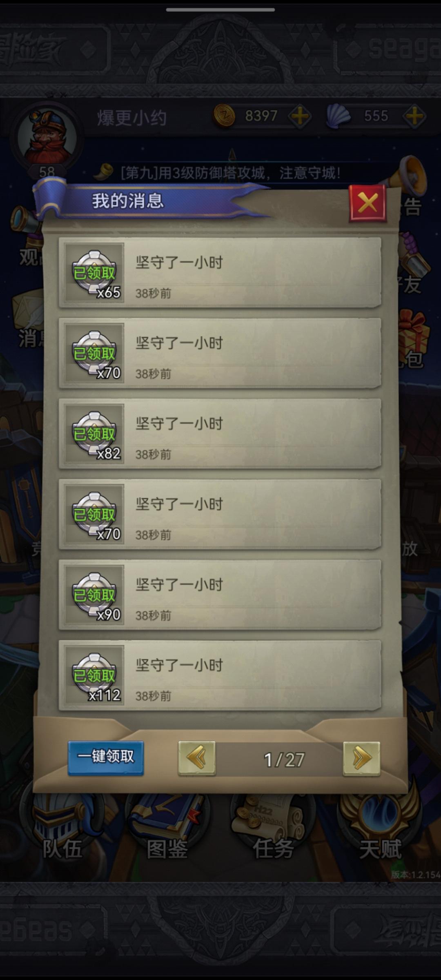441x980 pixels.
Task: Tap the player avatar portrait
Action: (46, 136)
